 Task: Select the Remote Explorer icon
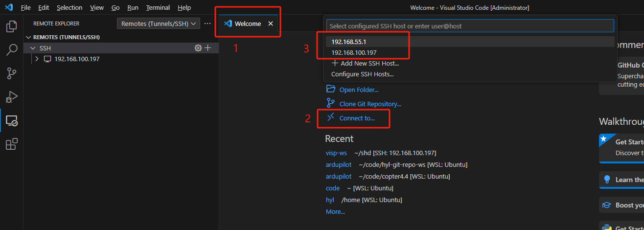click(x=11, y=120)
